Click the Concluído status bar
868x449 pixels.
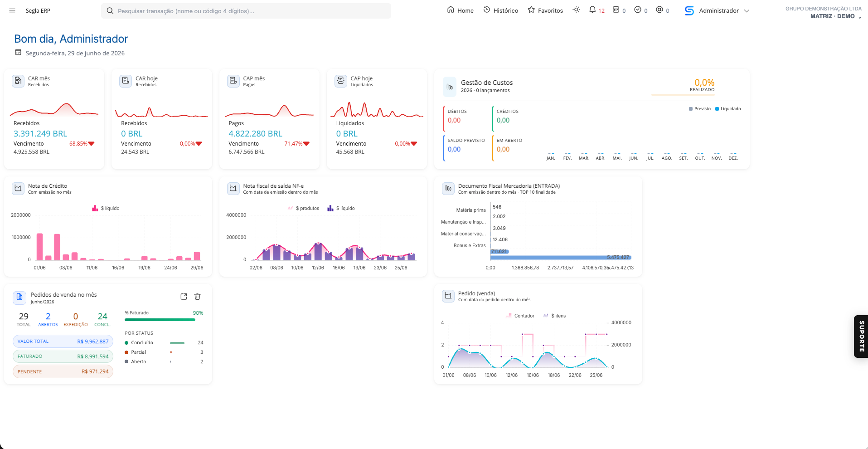coord(177,343)
